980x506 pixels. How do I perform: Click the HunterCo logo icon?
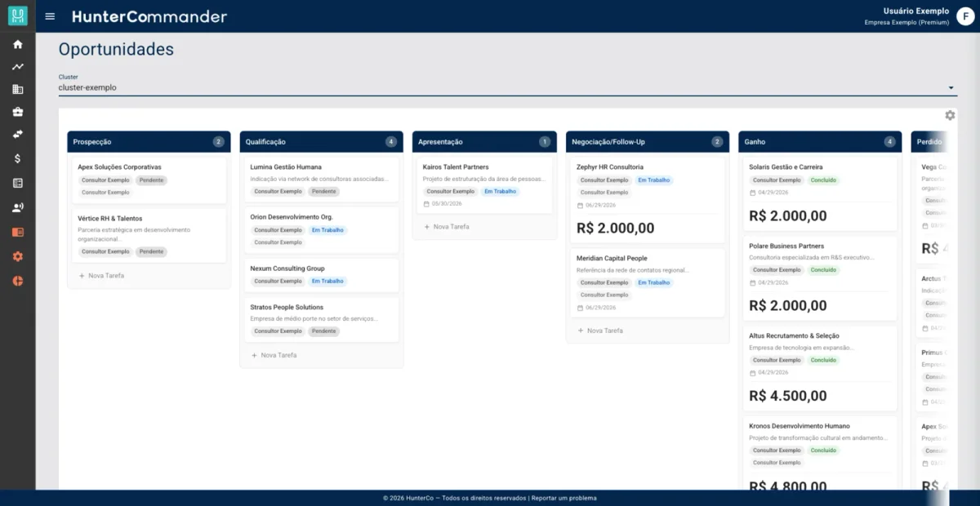(17, 16)
